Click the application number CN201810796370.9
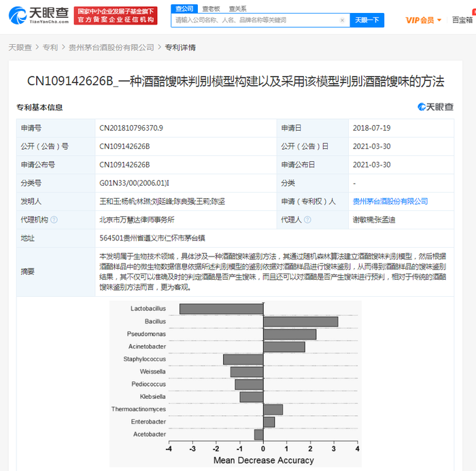476x471 pixels. [x=131, y=128]
